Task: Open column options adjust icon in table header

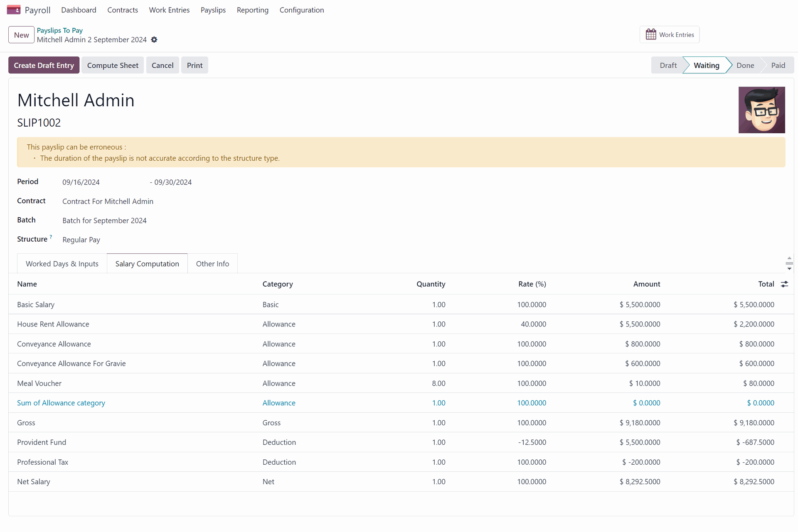Action: click(x=784, y=284)
